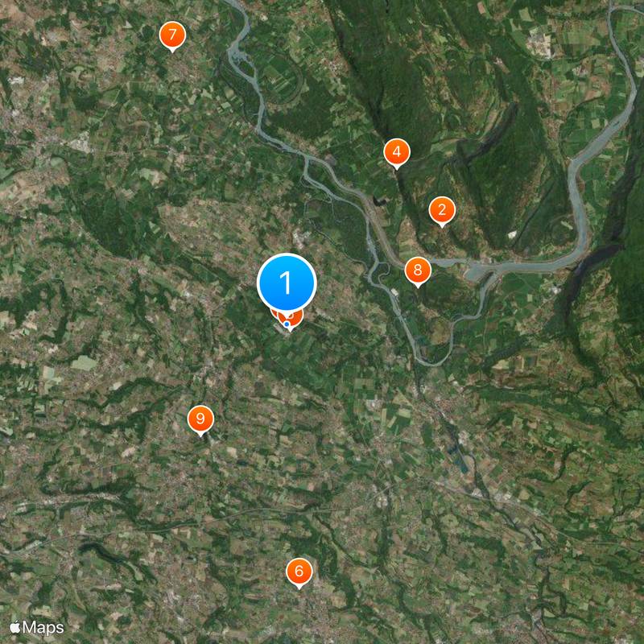Open the pin marked 9
Image resolution: width=644 pixels, height=644 pixels.
coord(200,419)
